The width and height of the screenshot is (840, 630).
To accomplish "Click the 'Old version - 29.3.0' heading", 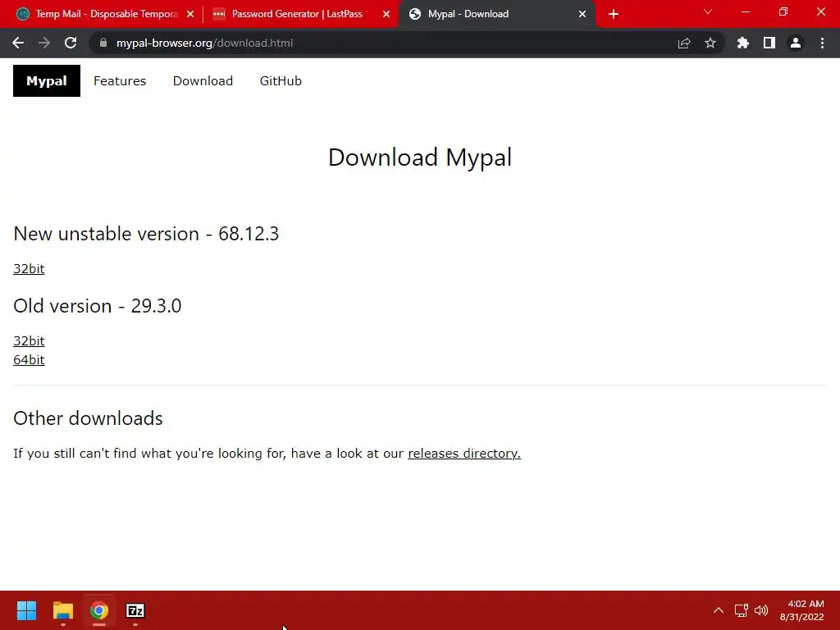I will 98,306.
